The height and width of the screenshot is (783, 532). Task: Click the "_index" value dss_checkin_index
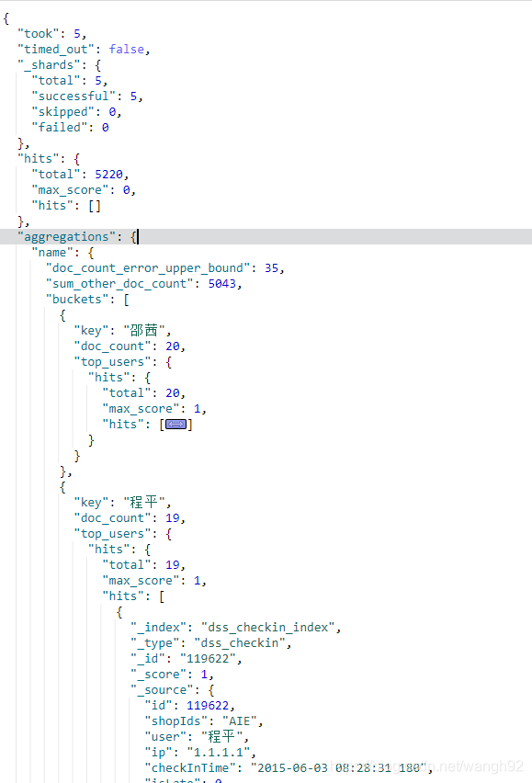[x=268, y=627]
